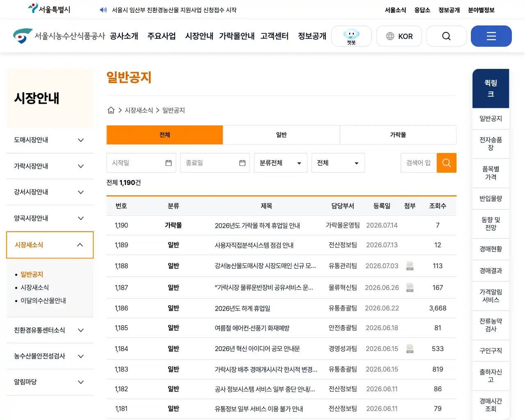525x420 pixels.
Task: Open 주요사업 main menu
Action: [162, 36]
